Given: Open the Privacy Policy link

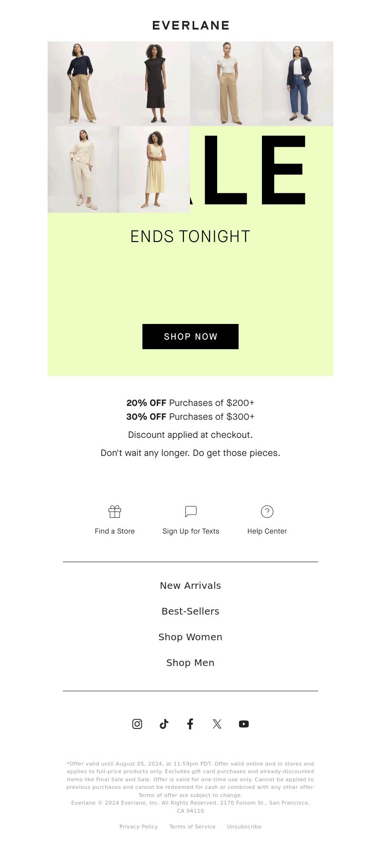Looking at the screenshot, I should point(139,827).
